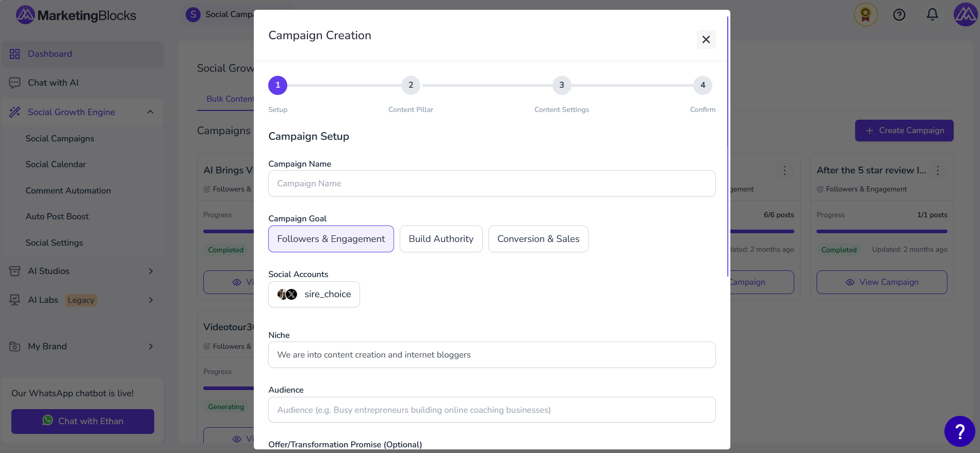980x453 pixels.
Task: Select Followers & Engagement campaign goal
Action: (x=331, y=239)
